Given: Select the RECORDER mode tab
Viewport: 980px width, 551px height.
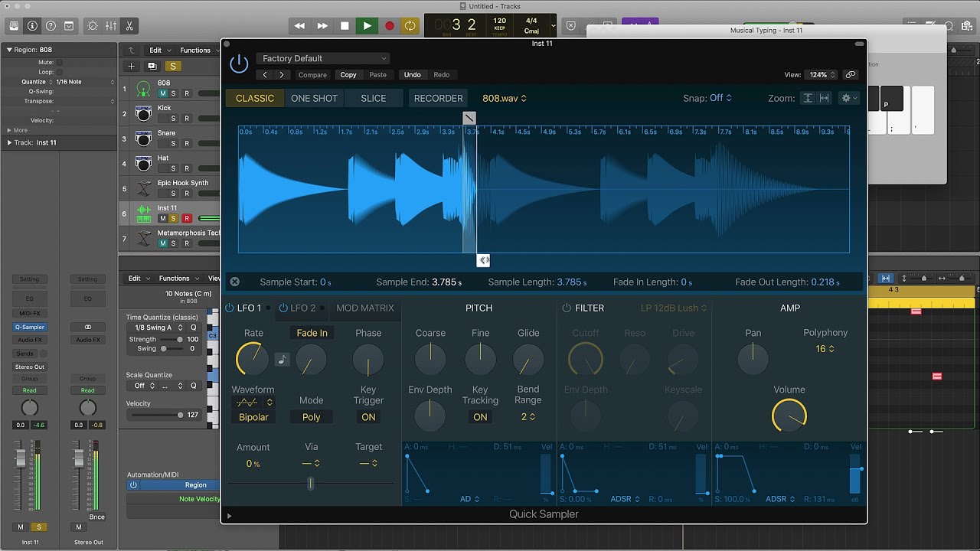Looking at the screenshot, I should (439, 98).
